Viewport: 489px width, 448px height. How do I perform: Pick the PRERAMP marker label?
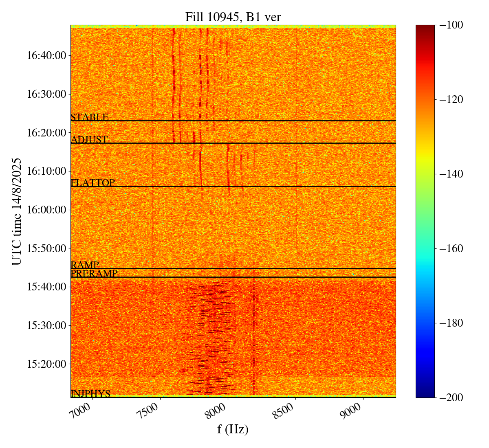(94, 274)
